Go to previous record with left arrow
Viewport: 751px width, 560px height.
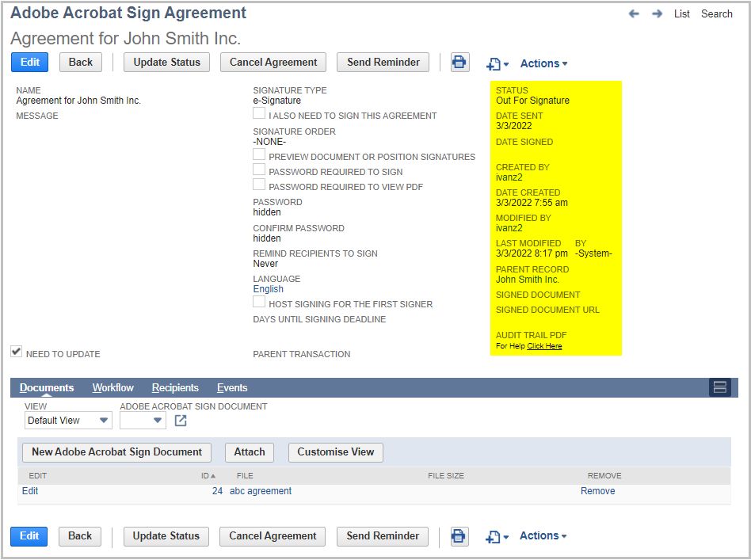(x=634, y=14)
